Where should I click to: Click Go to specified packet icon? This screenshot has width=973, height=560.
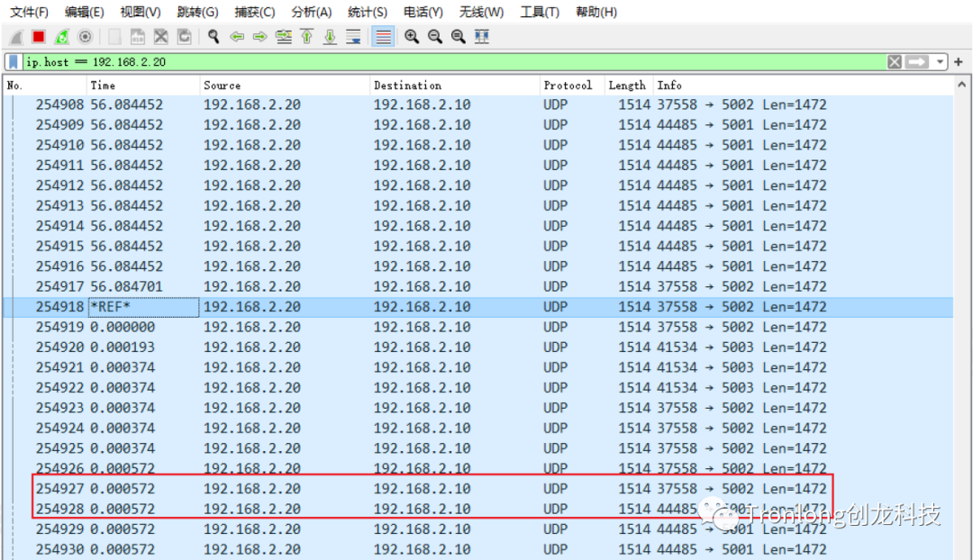coord(284,37)
